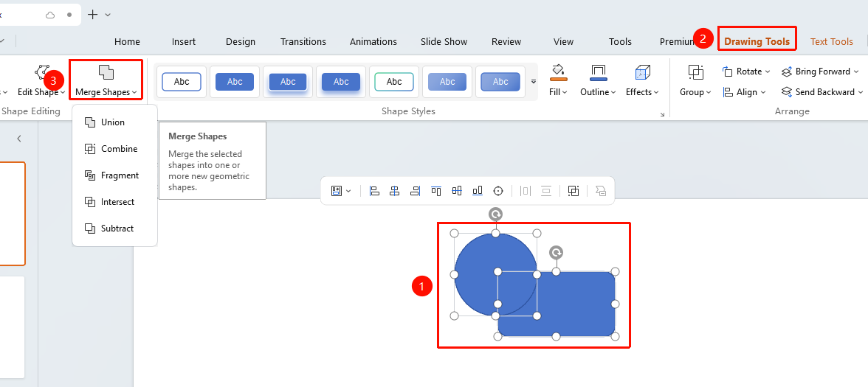
Task: Open the View ribbon tab
Action: [x=564, y=41]
